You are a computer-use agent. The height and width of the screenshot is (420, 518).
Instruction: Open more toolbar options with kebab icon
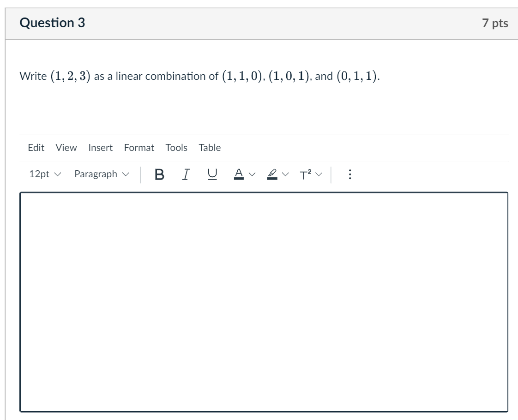[349, 174]
